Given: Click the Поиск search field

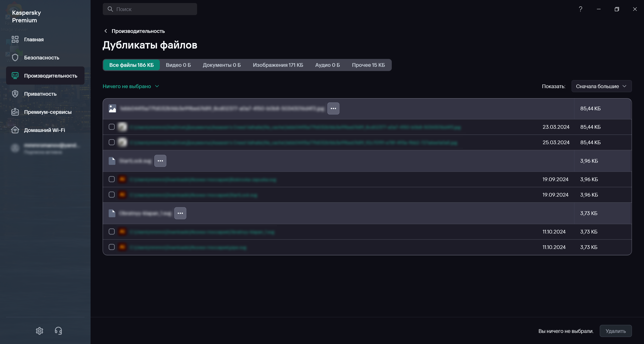Looking at the screenshot, I should coord(150,9).
